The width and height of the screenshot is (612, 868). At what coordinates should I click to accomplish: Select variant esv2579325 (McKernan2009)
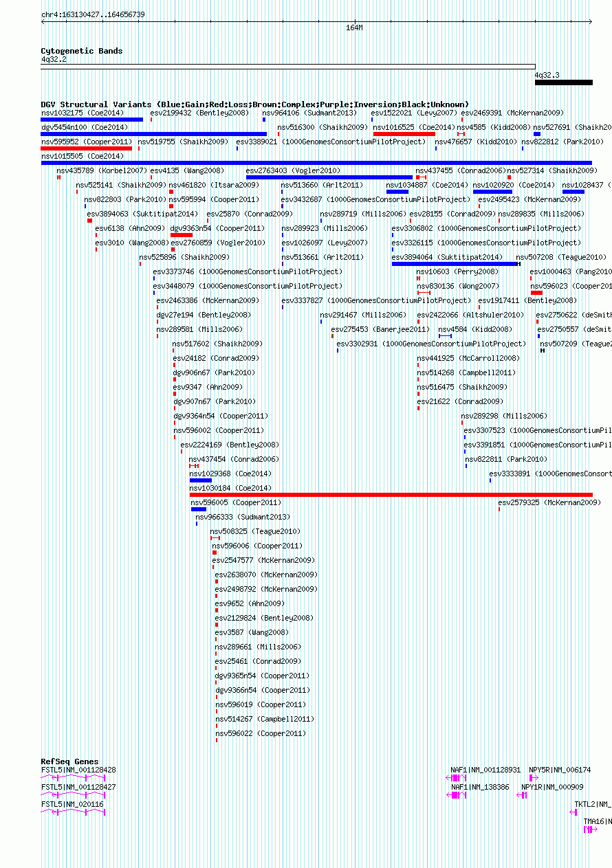click(549, 502)
